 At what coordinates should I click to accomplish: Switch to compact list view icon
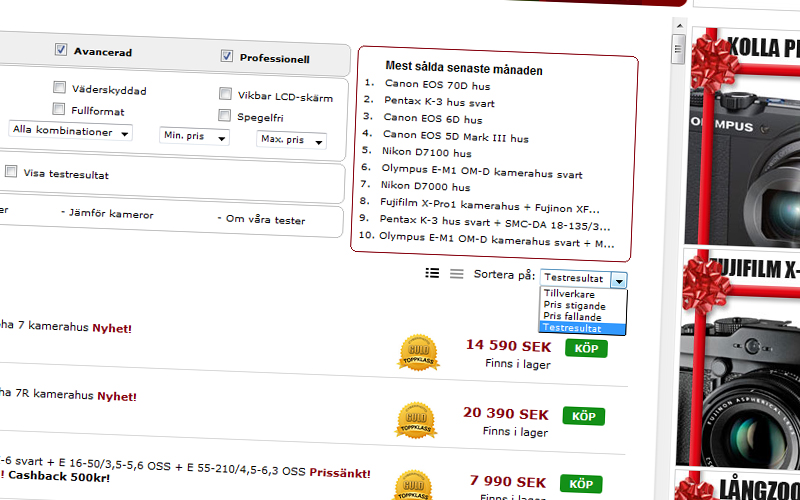tap(457, 274)
